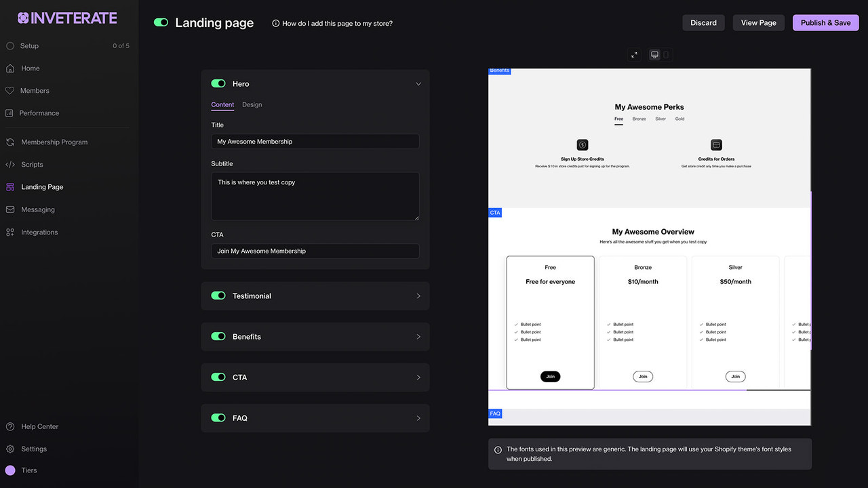This screenshot has height=488, width=868.
Task: Click Publish & Save
Action: tap(825, 22)
